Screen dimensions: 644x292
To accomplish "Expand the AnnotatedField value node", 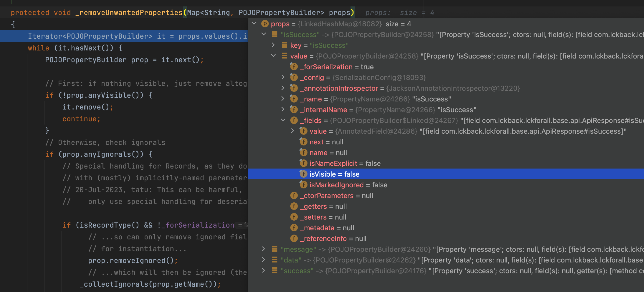I will pyautogui.click(x=292, y=131).
